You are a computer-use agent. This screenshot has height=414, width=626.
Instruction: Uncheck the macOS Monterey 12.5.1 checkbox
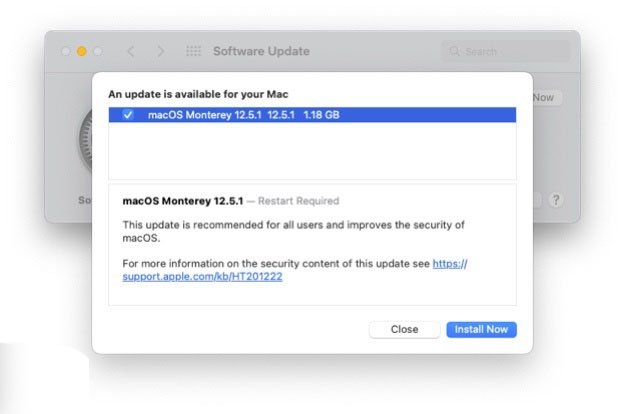(x=127, y=115)
